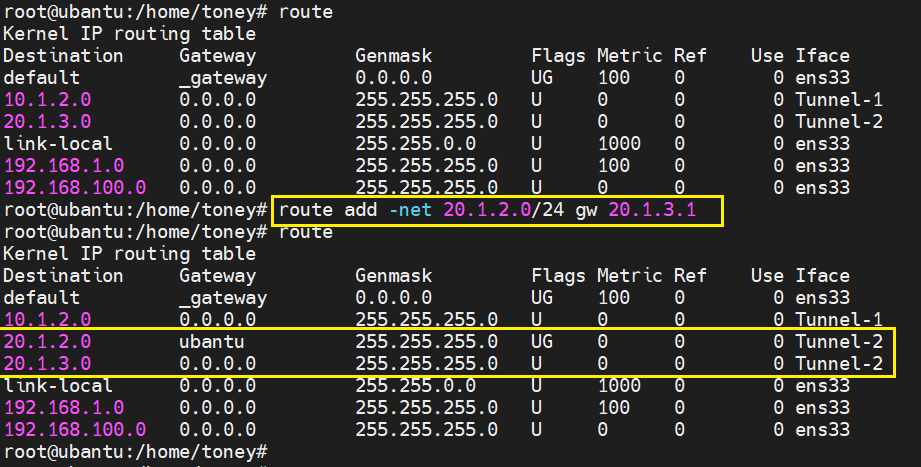921x467 pixels.
Task: Click 'Tunnel-2' interface in the first routing table
Action: click(x=839, y=122)
